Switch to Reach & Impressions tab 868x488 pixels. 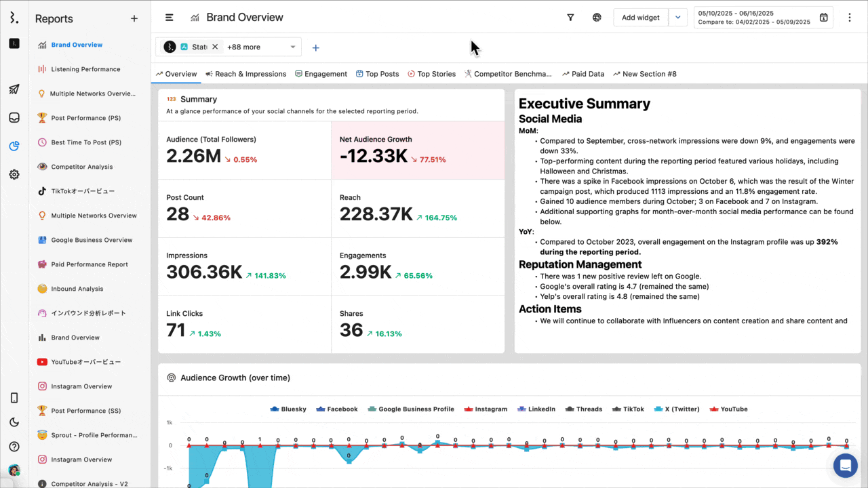click(x=246, y=74)
